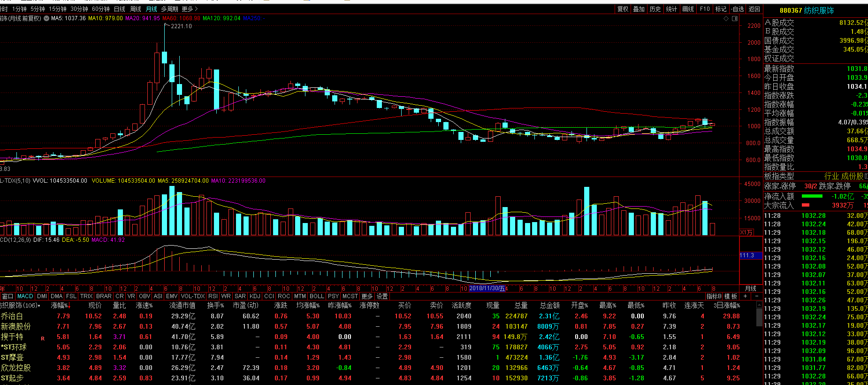The image size is (868, 385).
Task: Select the 30分钟 timeframe
Action: [x=79, y=9]
